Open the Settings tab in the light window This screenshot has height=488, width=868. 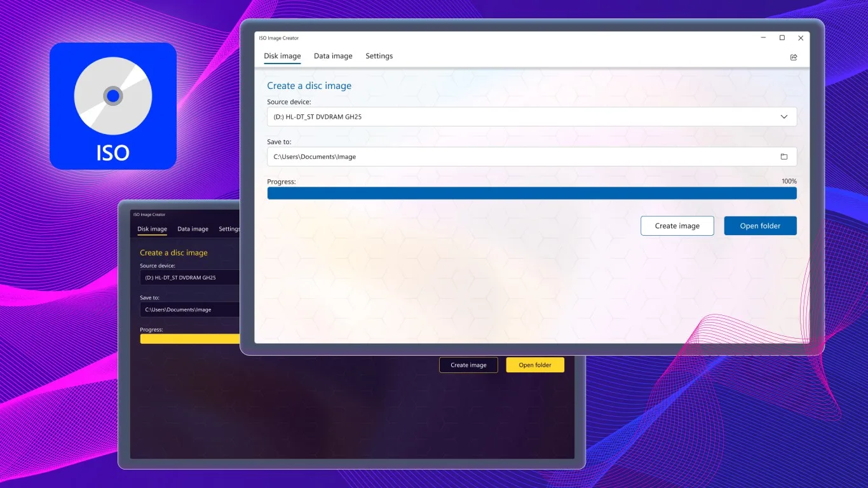(x=379, y=56)
